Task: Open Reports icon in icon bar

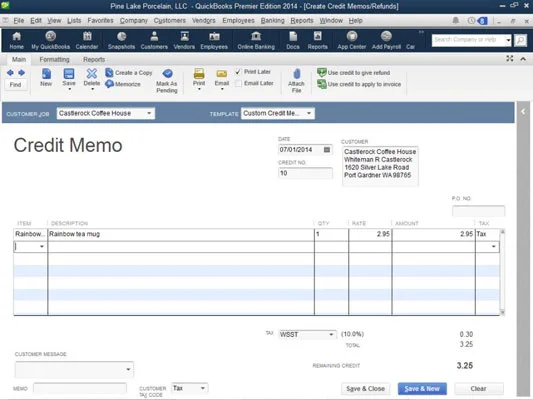Action: point(317,40)
